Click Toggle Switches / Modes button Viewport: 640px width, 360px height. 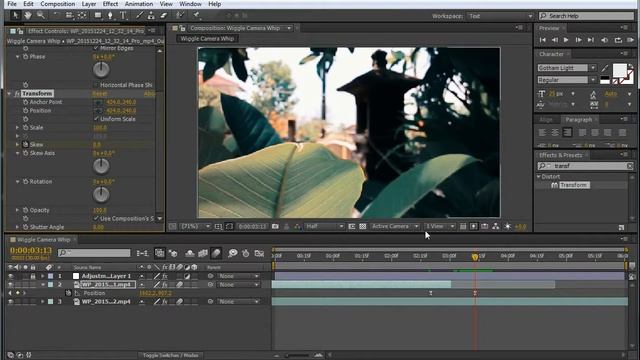click(170, 356)
